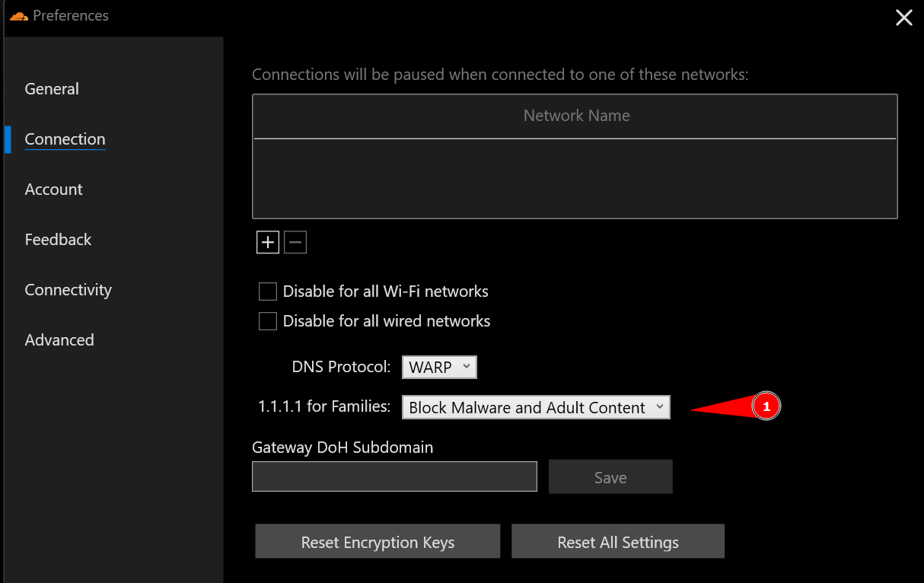Enable Disable for all Wi-Fi networks

coord(267,291)
